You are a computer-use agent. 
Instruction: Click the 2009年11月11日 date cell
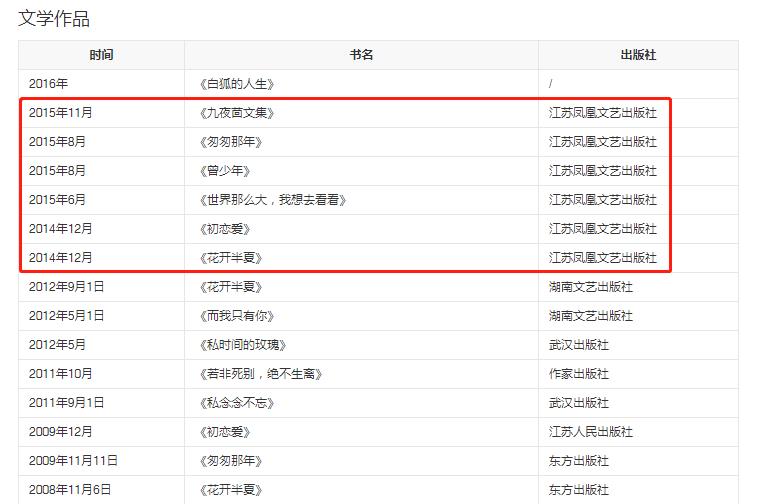pyautogui.click(x=72, y=461)
